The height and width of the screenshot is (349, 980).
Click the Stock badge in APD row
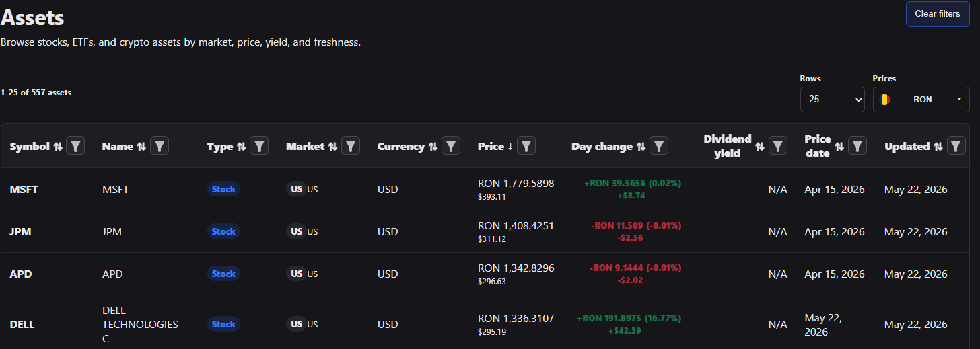point(223,274)
